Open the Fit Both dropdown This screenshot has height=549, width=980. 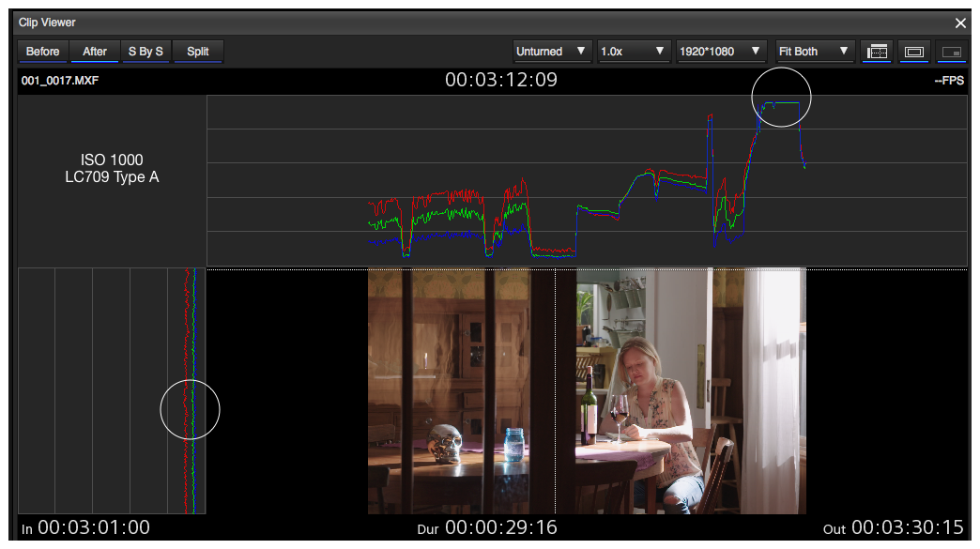point(813,52)
